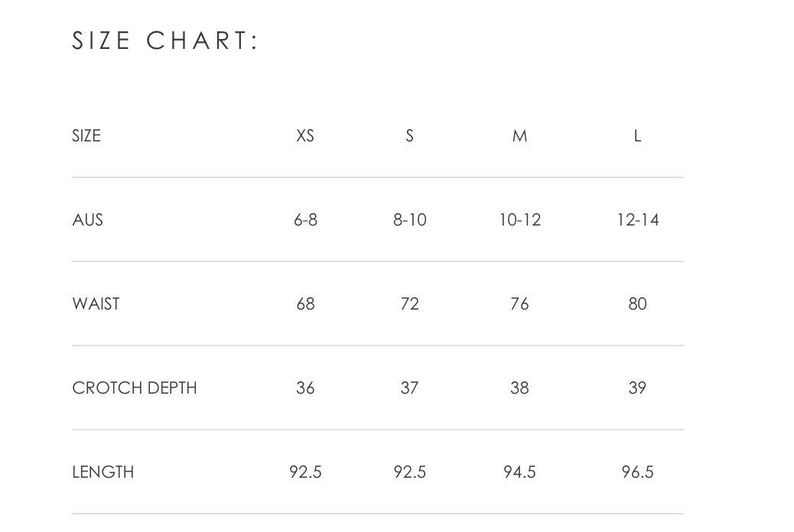Click the AUS 12-14 cell

[x=637, y=219]
